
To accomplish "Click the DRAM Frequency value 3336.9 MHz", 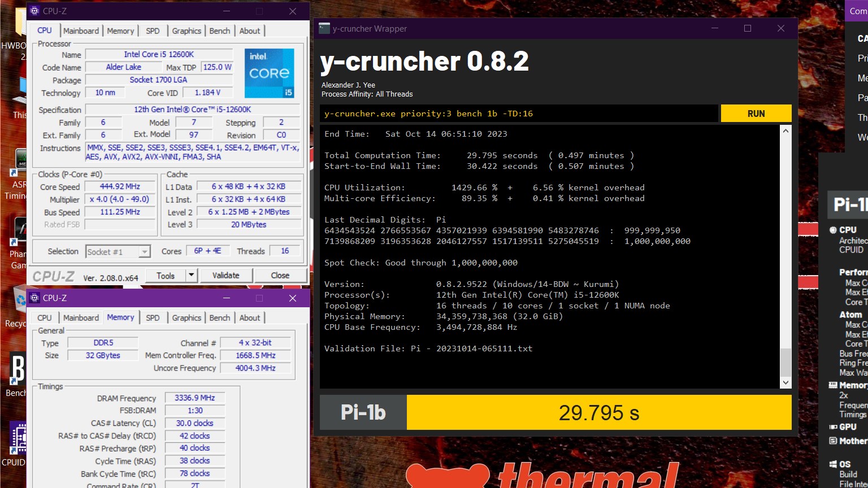I will click(x=195, y=398).
